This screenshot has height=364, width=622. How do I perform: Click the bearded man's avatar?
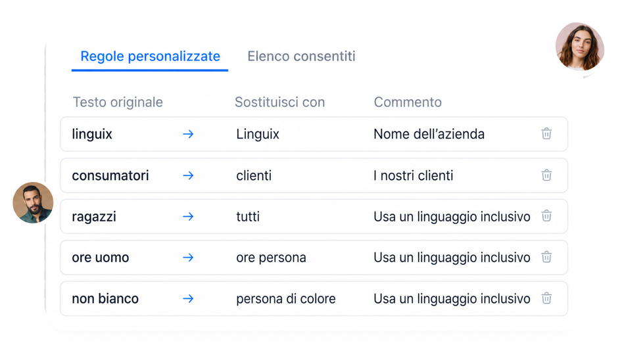click(33, 202)
